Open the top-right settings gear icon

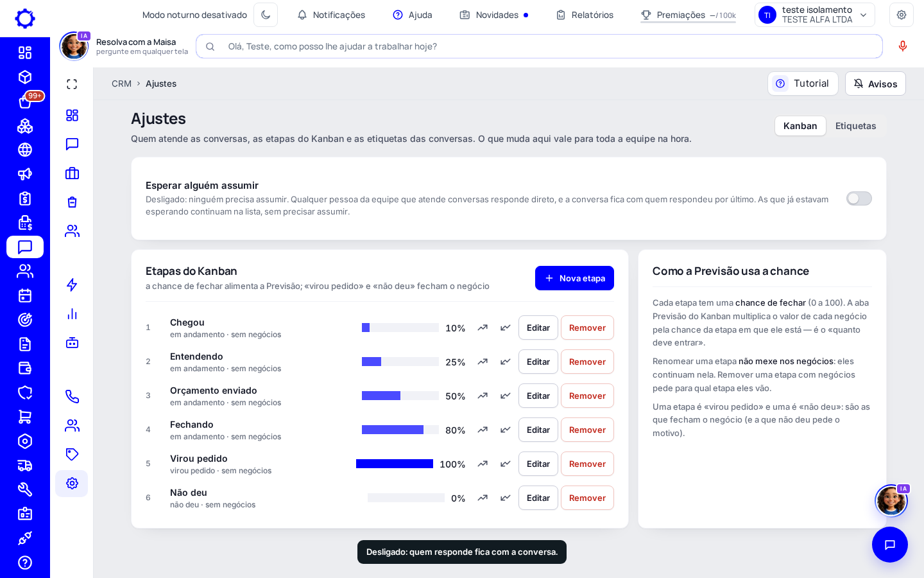(x=902, y=15)
